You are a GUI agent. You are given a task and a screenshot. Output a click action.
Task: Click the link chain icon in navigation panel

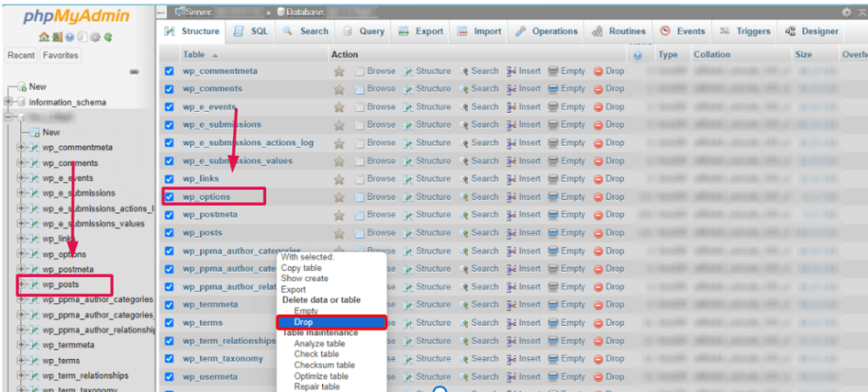[x=134, y=72]
